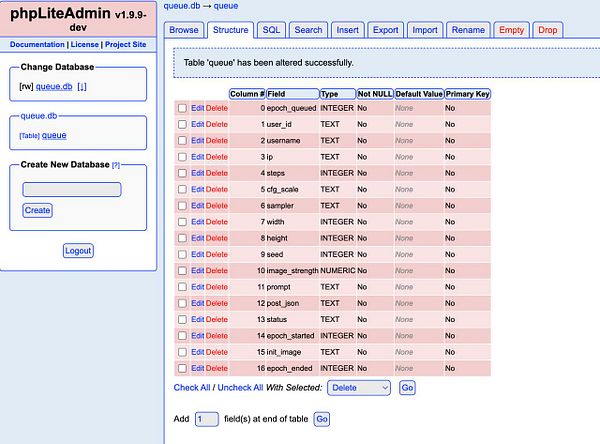Visit the Project Site link

point(126,44)
